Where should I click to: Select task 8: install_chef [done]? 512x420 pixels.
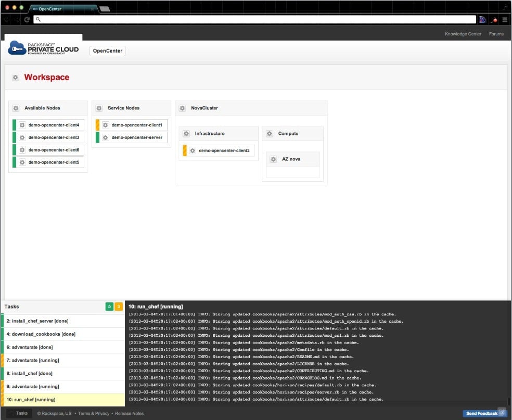click(63, 373)
